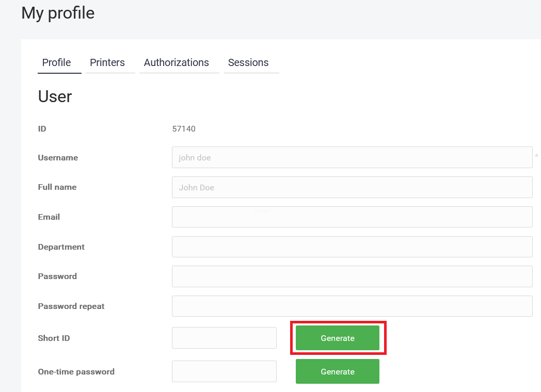Generate a One-time password
Screen dimensions: 541x392
tap(338, 371)
